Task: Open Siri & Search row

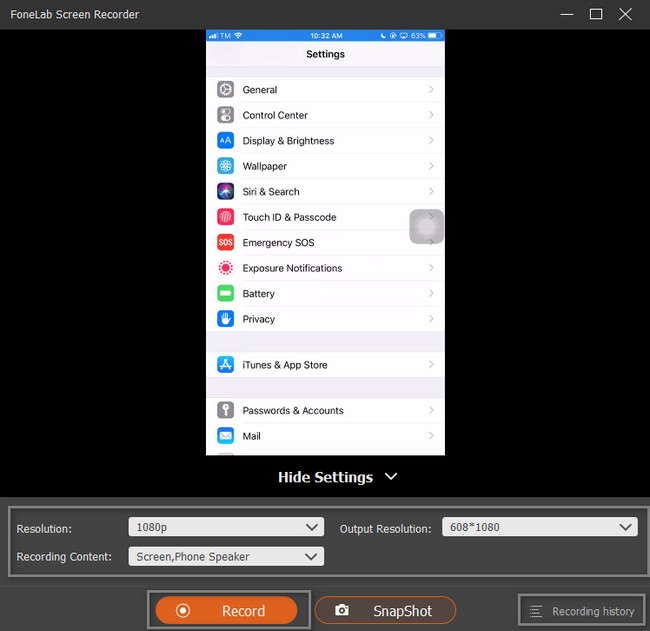Action: [x=325, y=192]
